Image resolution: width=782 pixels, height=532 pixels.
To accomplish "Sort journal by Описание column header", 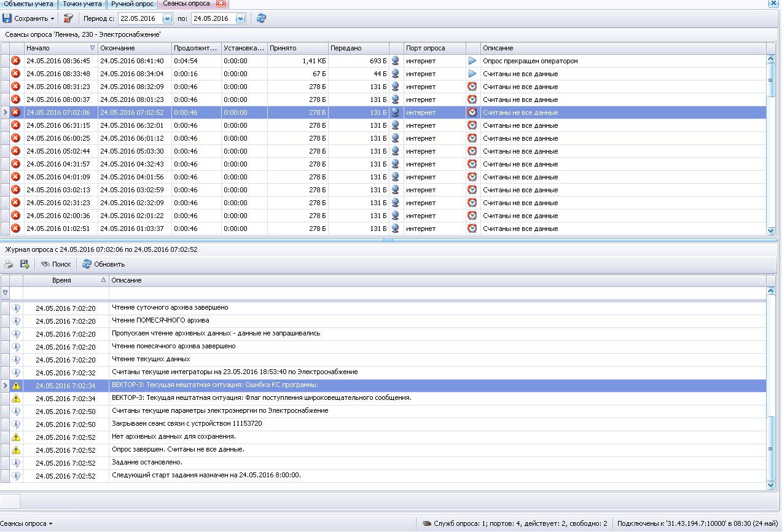I will click(437, 280).
